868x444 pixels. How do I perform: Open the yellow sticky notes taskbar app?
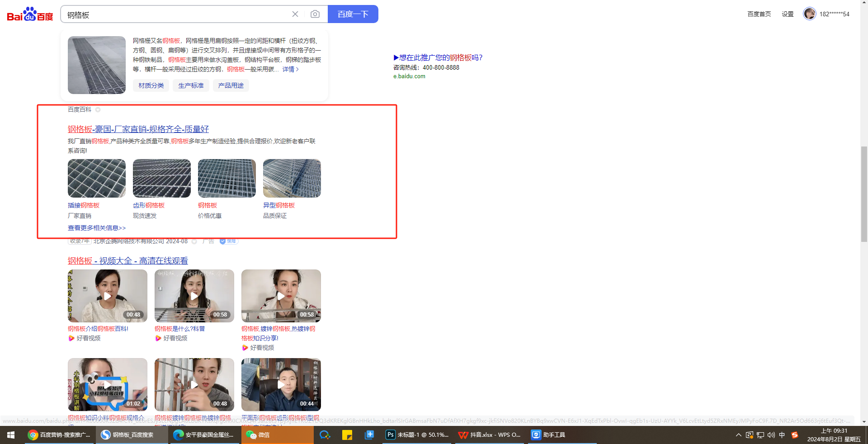347,435
